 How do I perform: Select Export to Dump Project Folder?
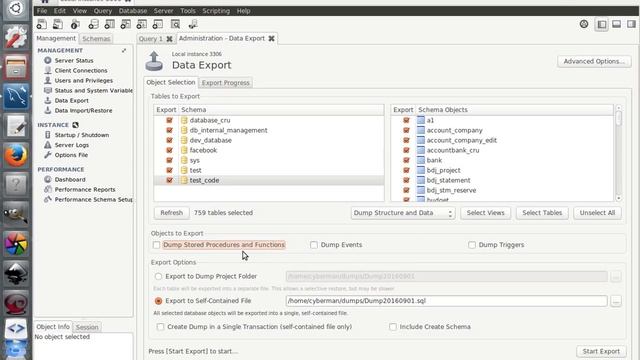click(158, 276)
